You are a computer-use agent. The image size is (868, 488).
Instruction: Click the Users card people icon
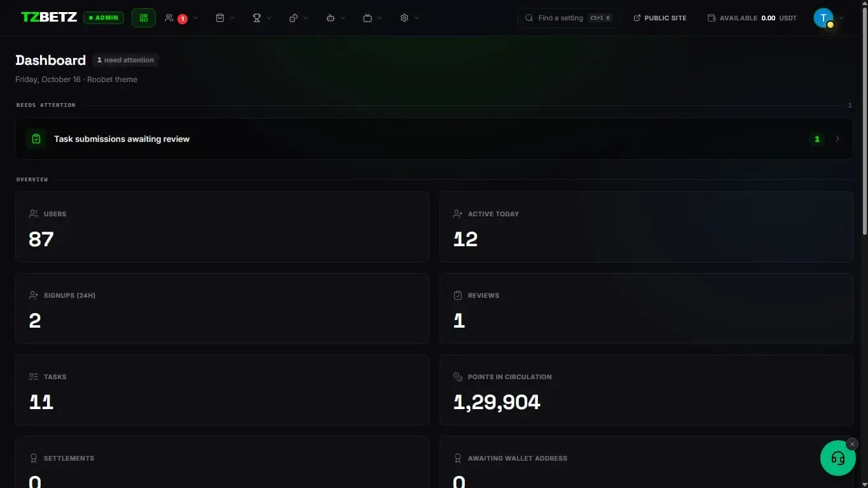tap(34, 214)
